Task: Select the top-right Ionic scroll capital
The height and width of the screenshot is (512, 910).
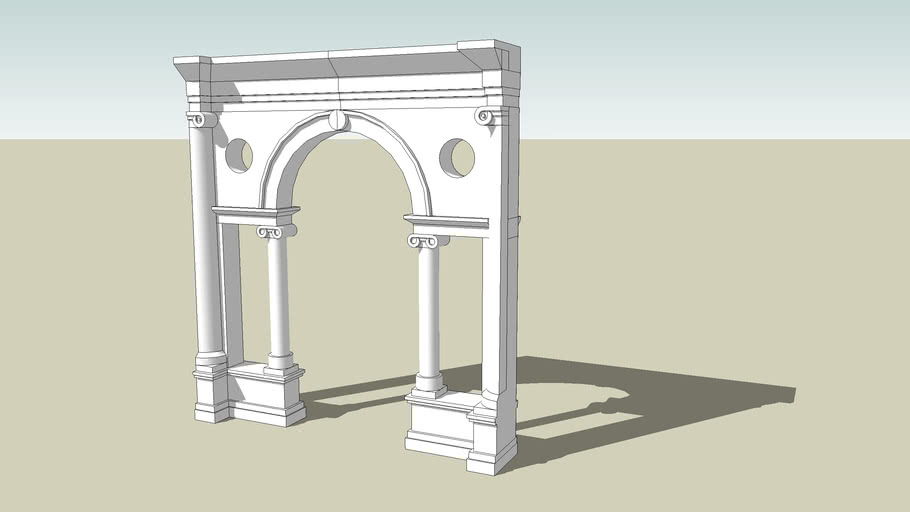Action: pos(485,117)
